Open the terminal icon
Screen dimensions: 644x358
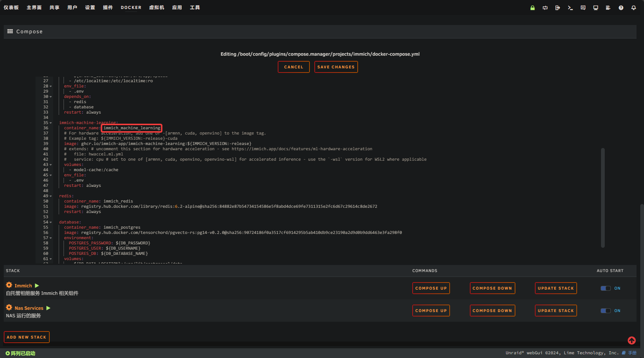click(570, 8)
